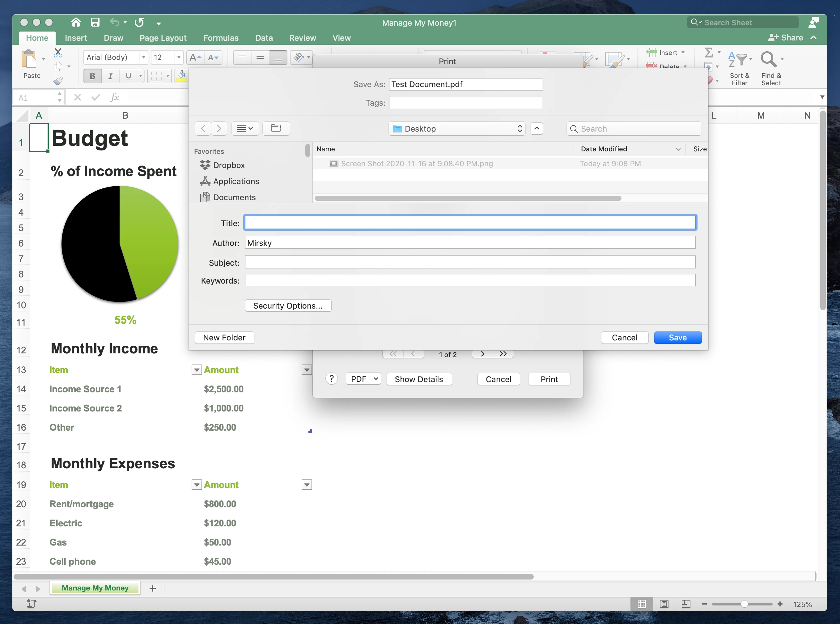Viewport: 840px width, 624px height.
Task: Switch to Page Layout view in status bar
Action: (664, 604)
